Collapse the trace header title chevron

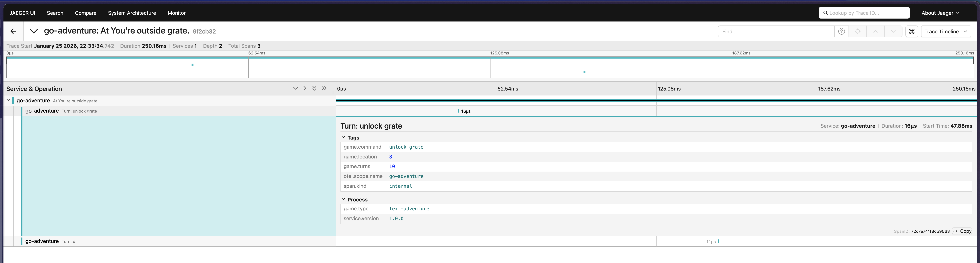click(34, 32)
